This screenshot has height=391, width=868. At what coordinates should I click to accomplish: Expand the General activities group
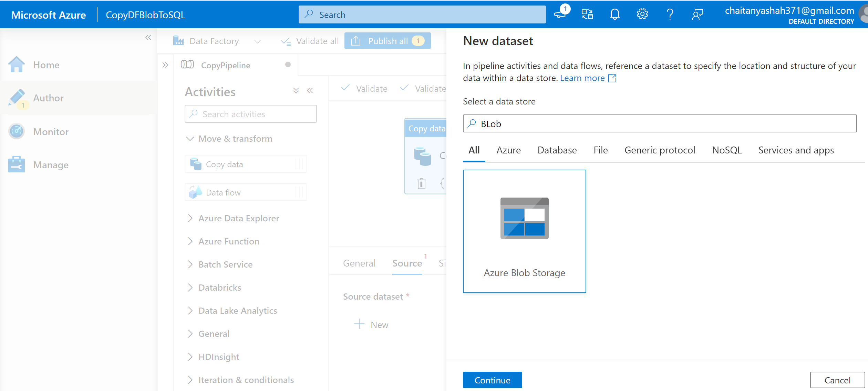(190, 334)
